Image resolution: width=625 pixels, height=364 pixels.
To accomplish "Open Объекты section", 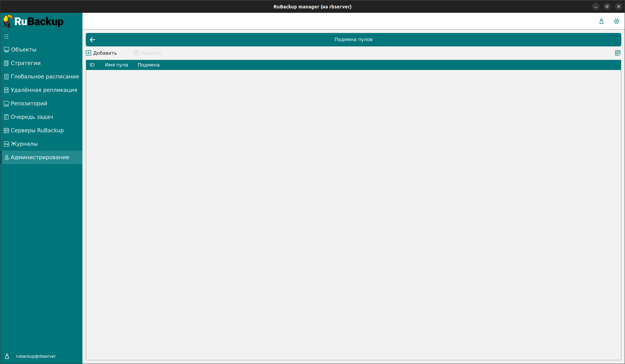I will point(24,49).
